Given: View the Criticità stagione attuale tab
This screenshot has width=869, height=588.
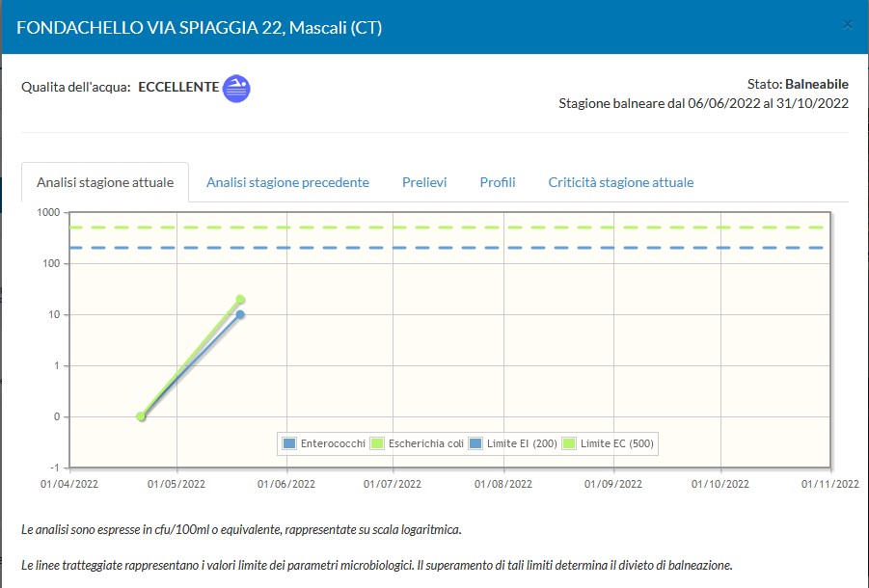Looking at the screenshot, I should (620, 182).
